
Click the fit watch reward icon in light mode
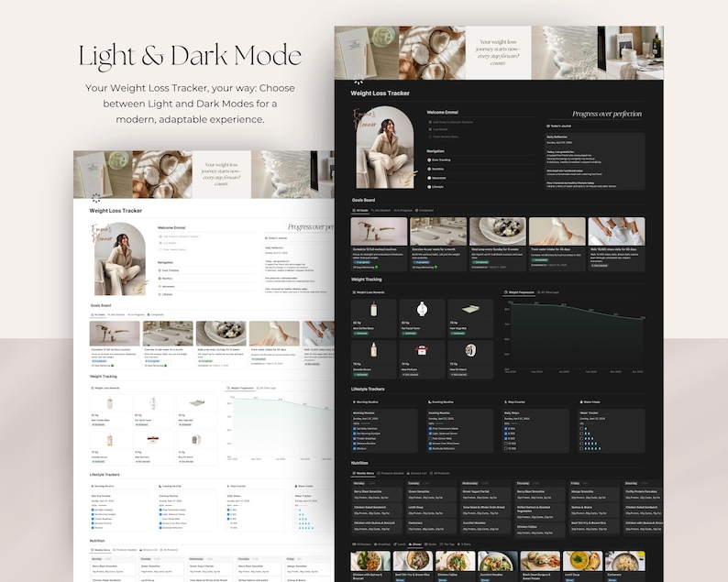click(x=196, y=440)
